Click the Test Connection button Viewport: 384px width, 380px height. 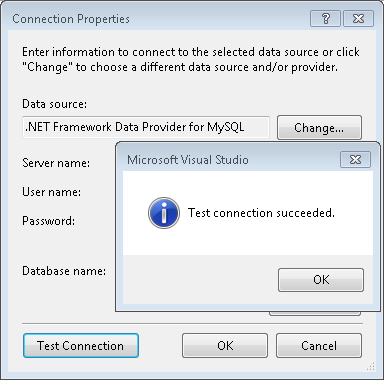tap(81, 346)
